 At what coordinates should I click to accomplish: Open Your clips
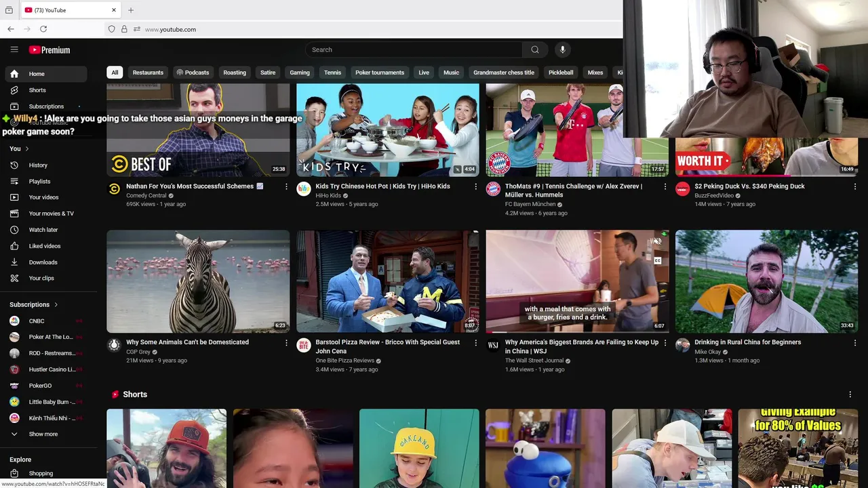[x=46, y=278]
